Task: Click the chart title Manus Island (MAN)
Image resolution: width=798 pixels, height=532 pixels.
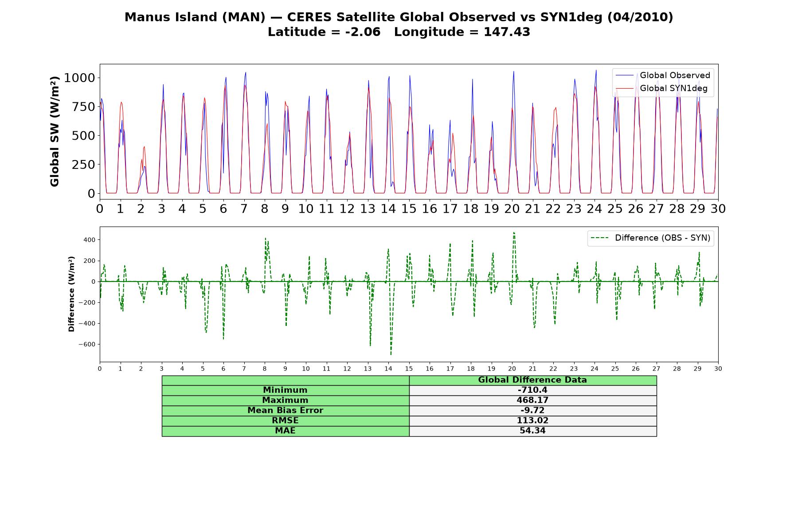Action: [195, 17]
